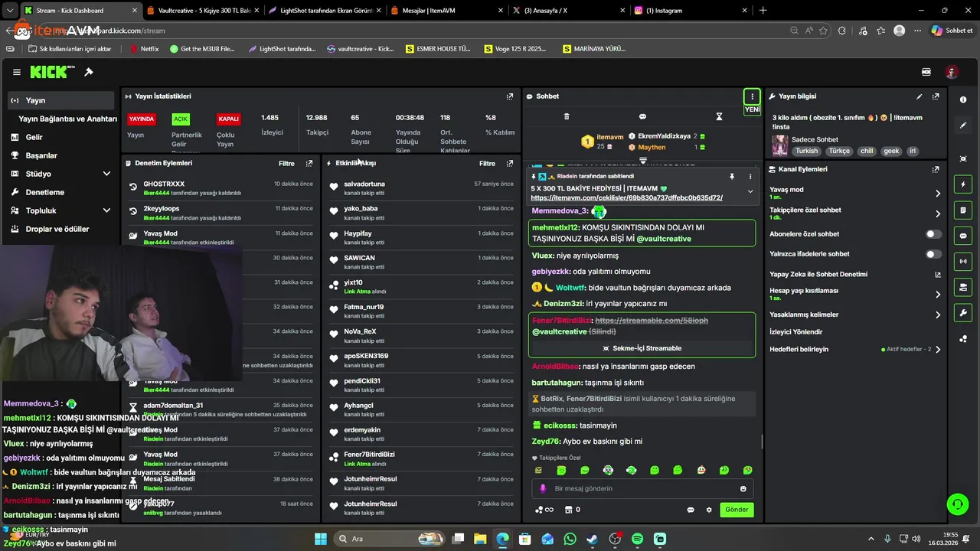Image resolution: width=980 pixels, height=551 pixels.
Task: Pop out the Yayın İstatistikleri panel
Action: pos(510,96)
